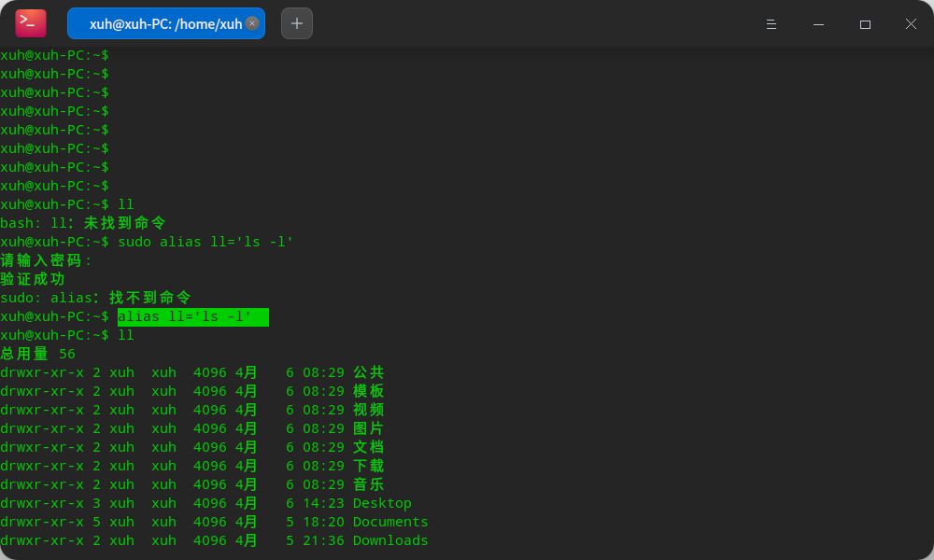Image resolution: width=934 pixels, height=560 pixels.
Task: Click the 公共 folder name in listing
Action: pyautogui.click(x=368, y=372)
